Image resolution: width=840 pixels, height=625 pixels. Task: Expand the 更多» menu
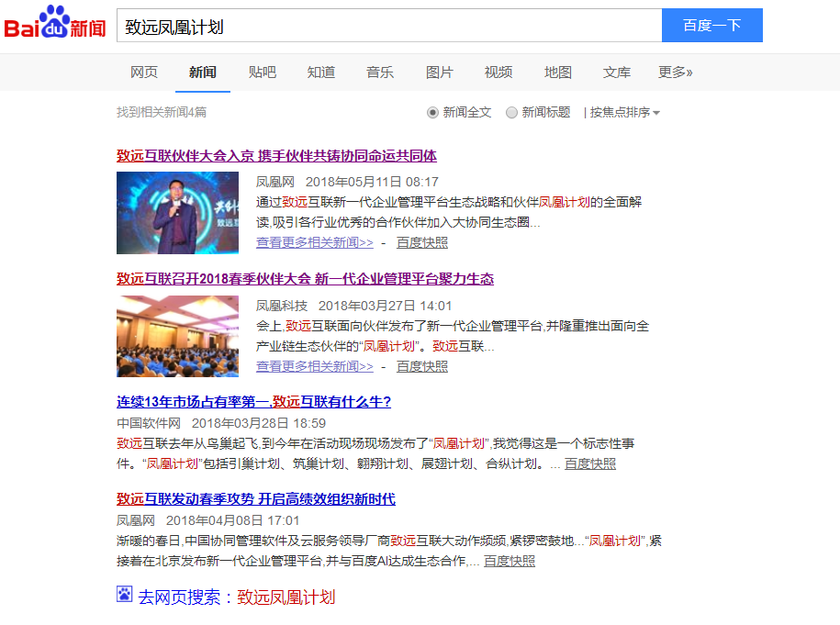pyautogui.click(x=675, y=73)
